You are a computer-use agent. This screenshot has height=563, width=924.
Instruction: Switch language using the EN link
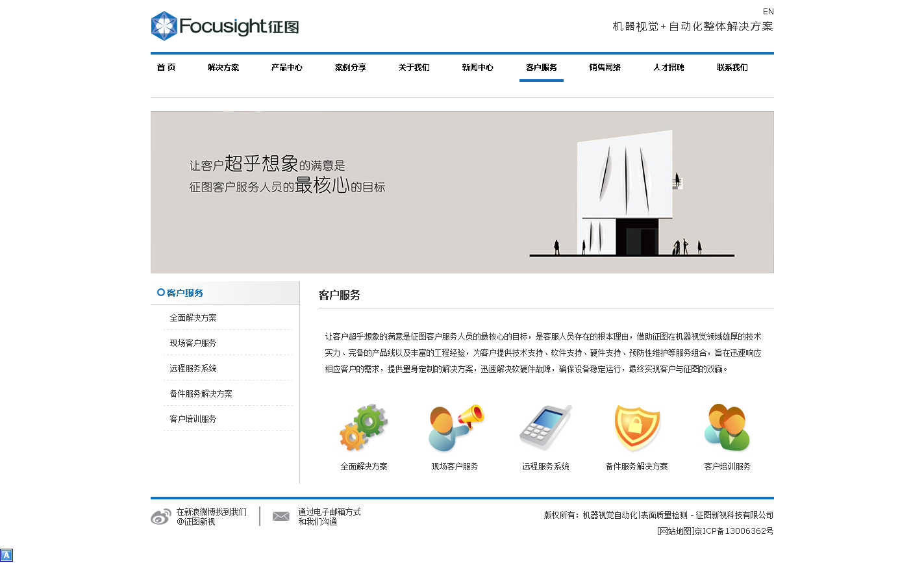pos(768,12)
